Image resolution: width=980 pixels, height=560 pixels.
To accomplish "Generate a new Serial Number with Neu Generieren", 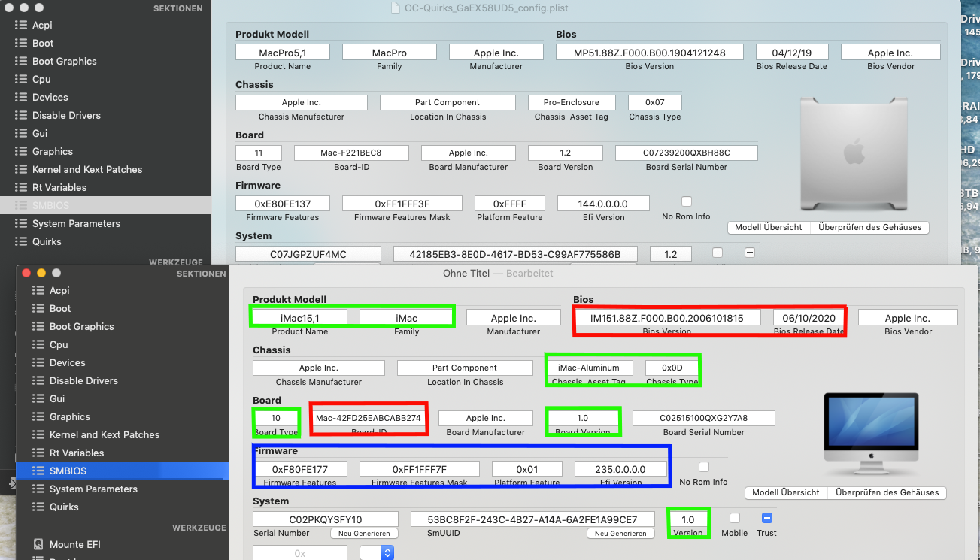I will pos(364,534).
